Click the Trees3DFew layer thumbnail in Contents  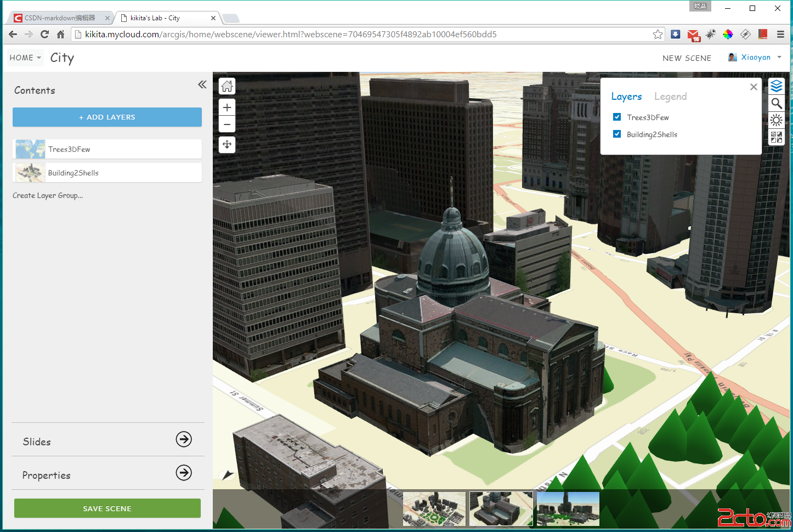coord(30,149)
